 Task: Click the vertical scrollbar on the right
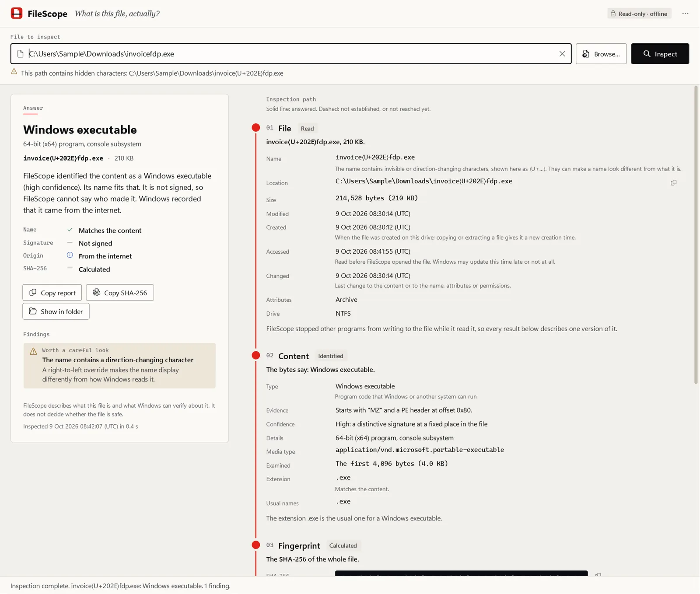(x=696, y=235)
